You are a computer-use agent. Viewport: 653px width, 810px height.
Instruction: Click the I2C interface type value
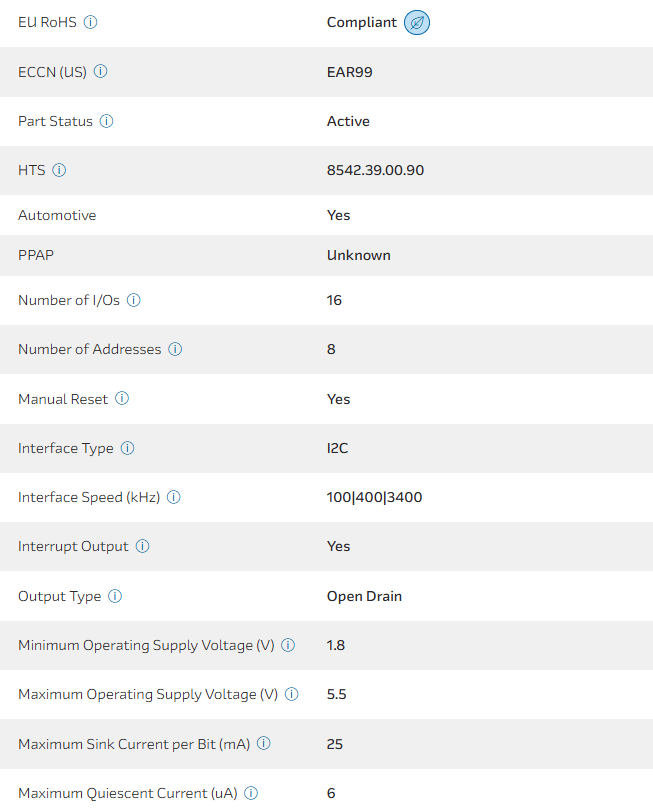tap(337, 448)
